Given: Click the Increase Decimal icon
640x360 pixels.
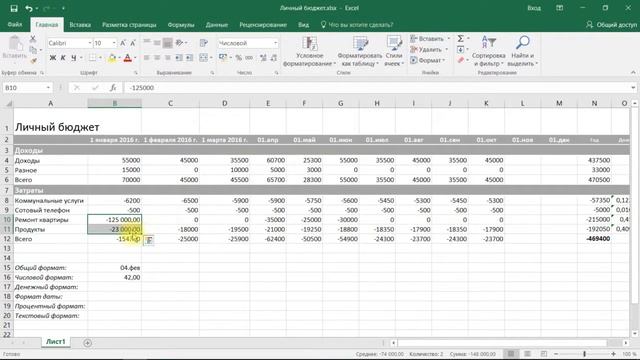Looking at the screenshot, I should (x=263, y=58).
